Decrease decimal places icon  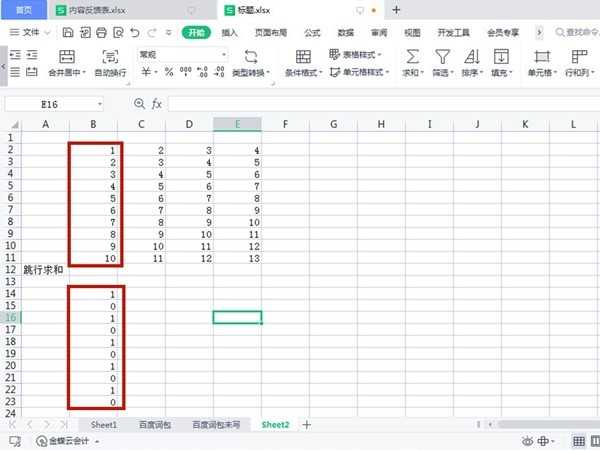[219, 72]
